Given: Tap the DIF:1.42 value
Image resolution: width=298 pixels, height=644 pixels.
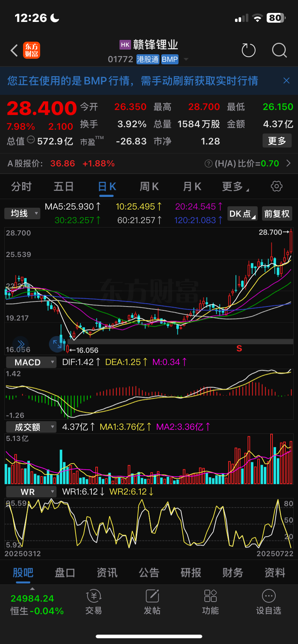Looking at the screenshot, I should tap(81, 362).
